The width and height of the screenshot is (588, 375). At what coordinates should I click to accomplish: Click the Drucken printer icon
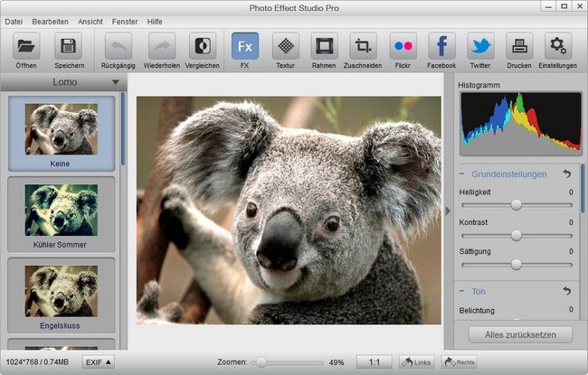pos(518,46)
